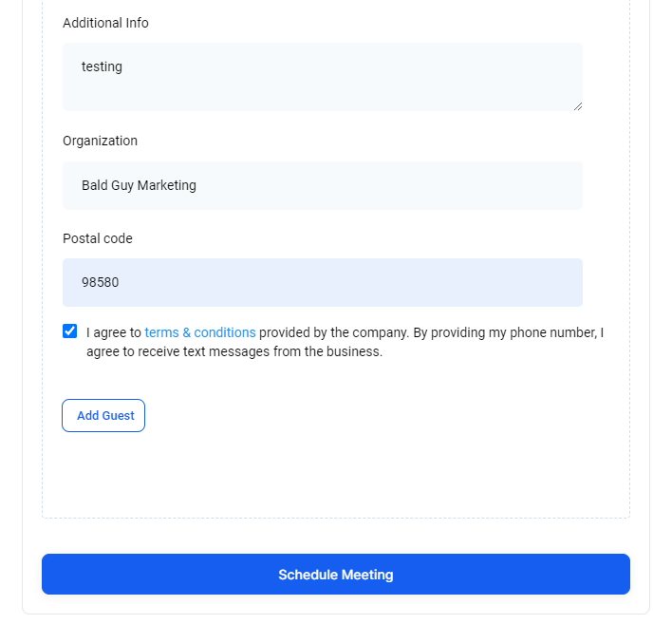This screenshot has width=672, height=624.
Task: Click the "Additional Info" field label
Action: 105,23
